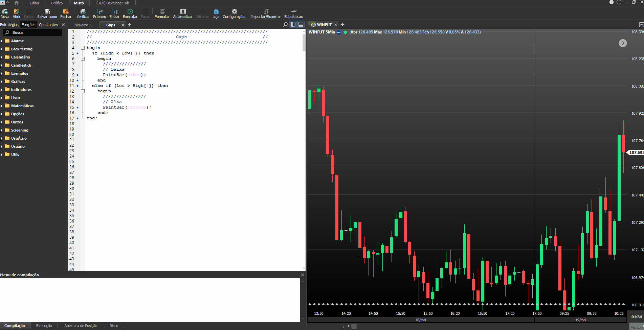The width and height of the screenshot is (644, 330).
Task: Toggle the side panel layout button
Action: (293, 25)
